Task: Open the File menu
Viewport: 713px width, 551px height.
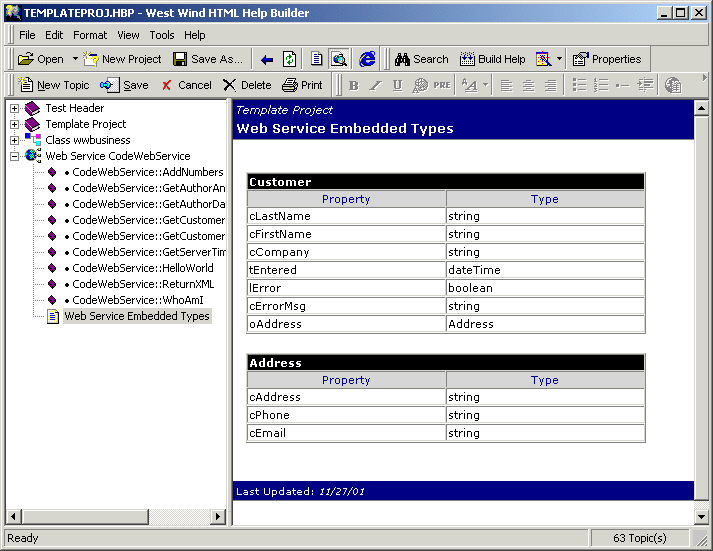Action: 27,35
